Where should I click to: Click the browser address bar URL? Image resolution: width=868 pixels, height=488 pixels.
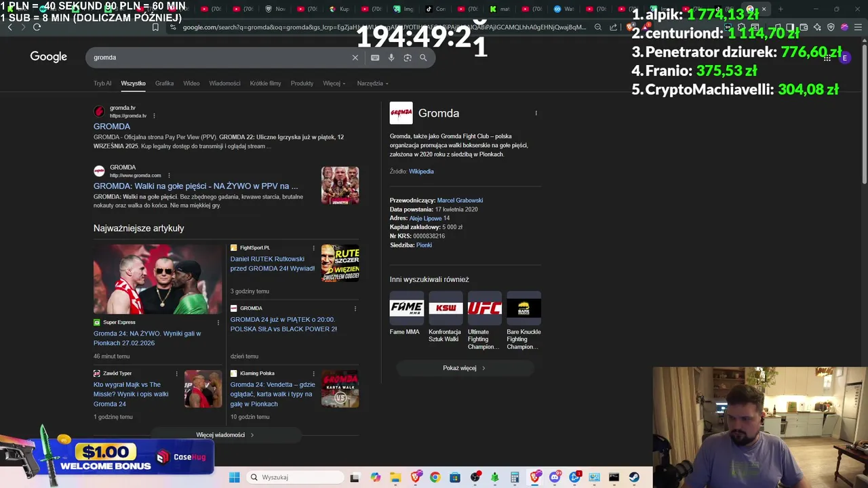[x=384, y=27]
